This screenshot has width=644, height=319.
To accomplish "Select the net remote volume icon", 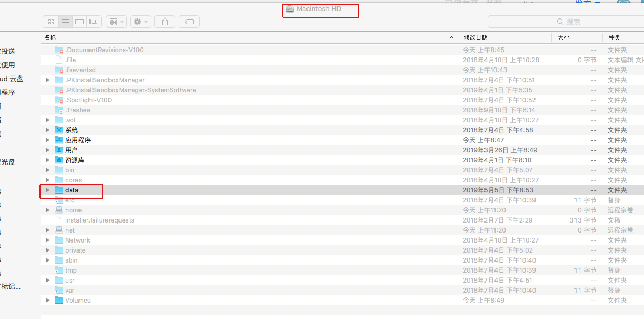I will point(59,230).
